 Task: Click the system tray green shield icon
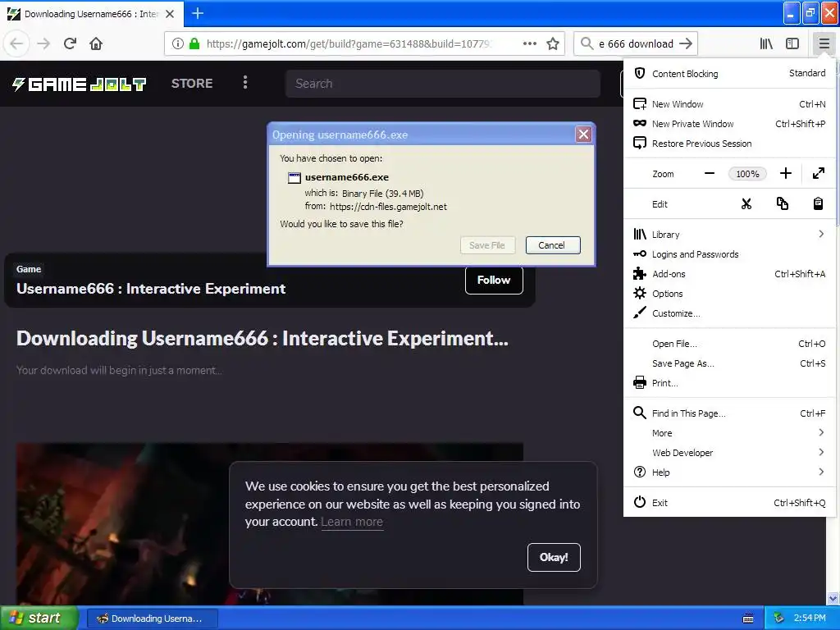[779, 618]
